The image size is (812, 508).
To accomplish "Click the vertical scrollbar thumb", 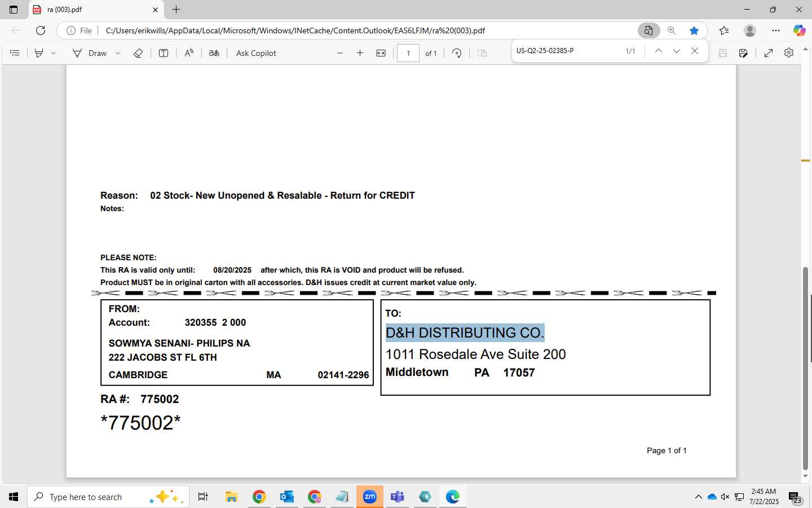I will (805, 367).
